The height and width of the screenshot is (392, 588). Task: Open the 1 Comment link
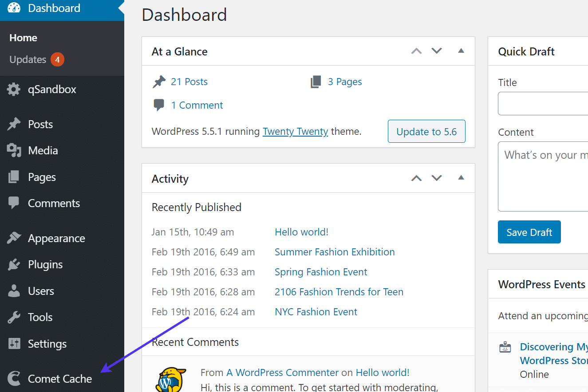(197, 106)
